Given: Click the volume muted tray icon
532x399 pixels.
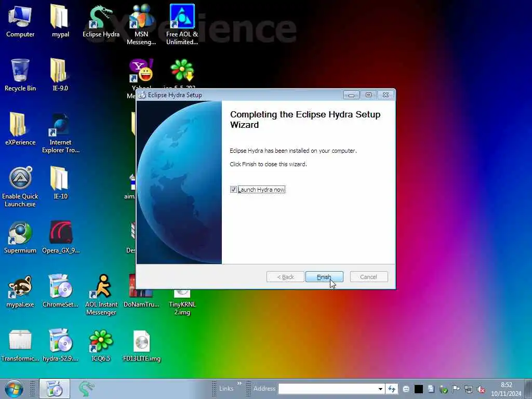Looking at the screenshot, I should point(481,389).
